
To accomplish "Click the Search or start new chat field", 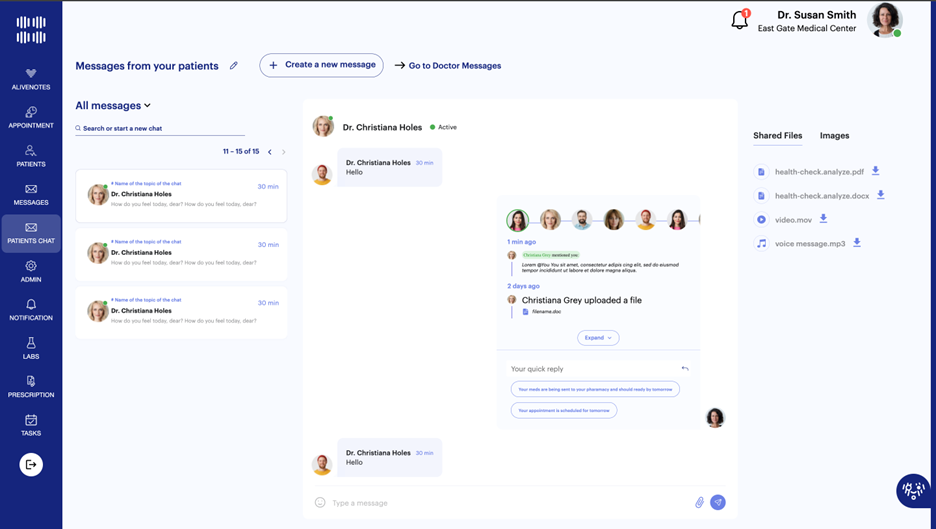I will [160, 128].
